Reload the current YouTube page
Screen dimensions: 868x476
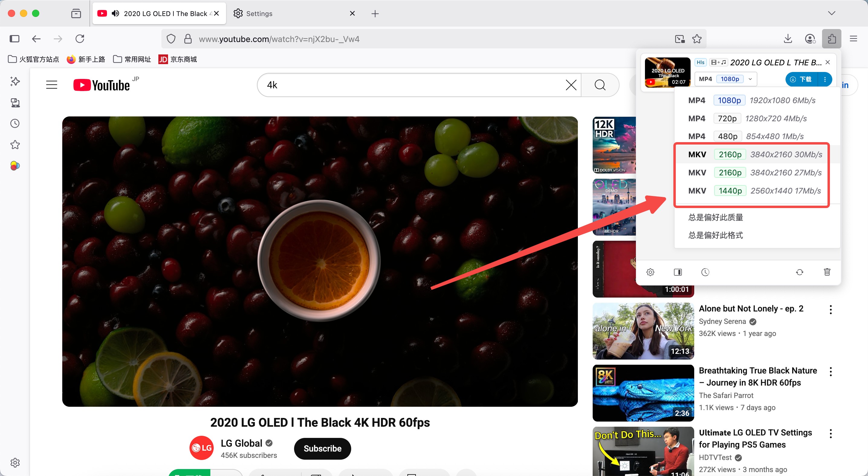(x=80, y=39)
